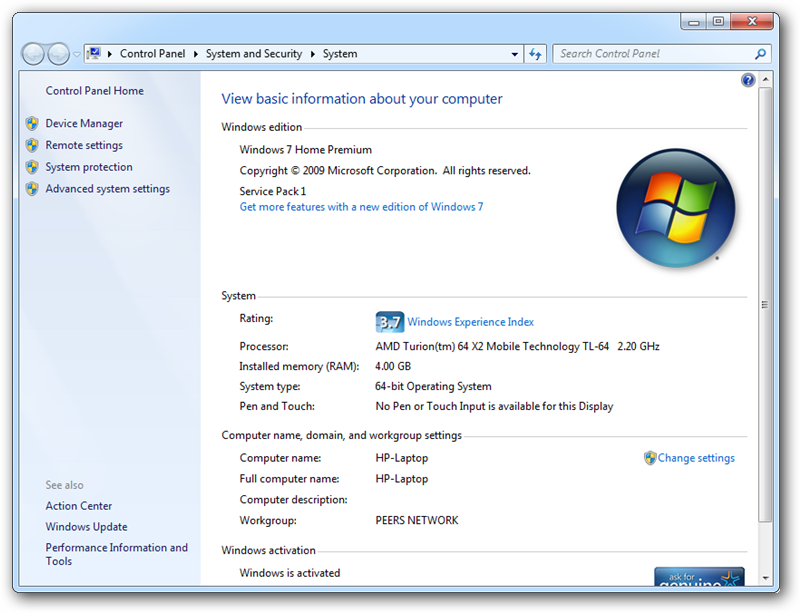Open Windows Experience Index link

point(470,322)
